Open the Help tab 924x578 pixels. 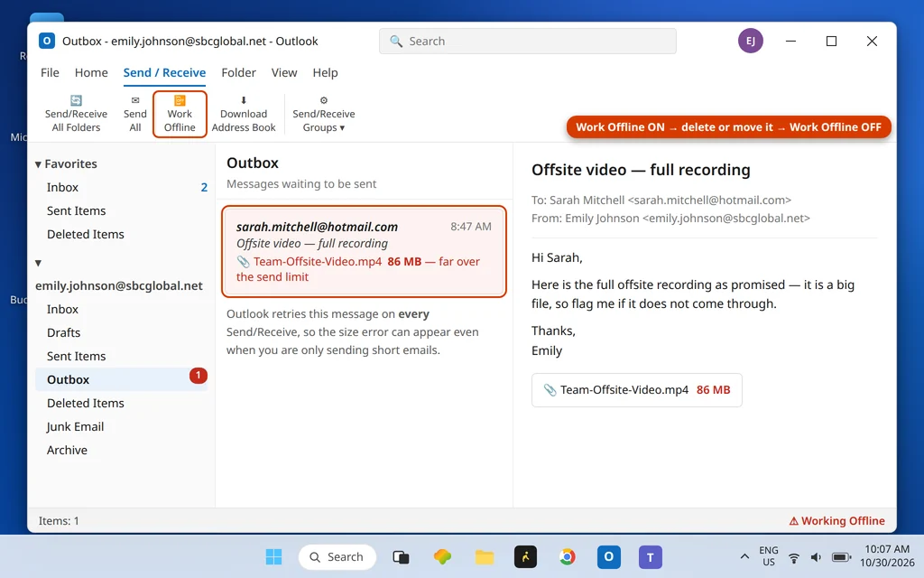point(325,72)
